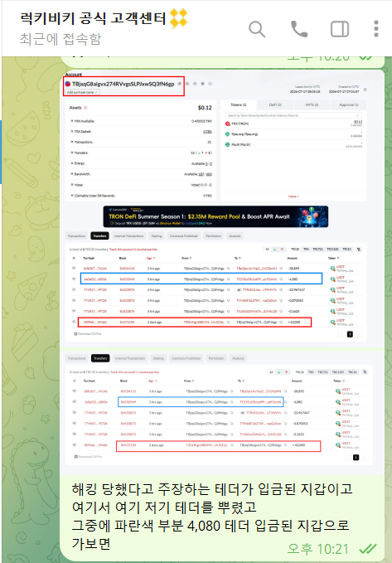Open the 럭키비키 공식 고객센터 chat profile header
Image resolution: width=392 pixels, height=563 pixels.
93,18
